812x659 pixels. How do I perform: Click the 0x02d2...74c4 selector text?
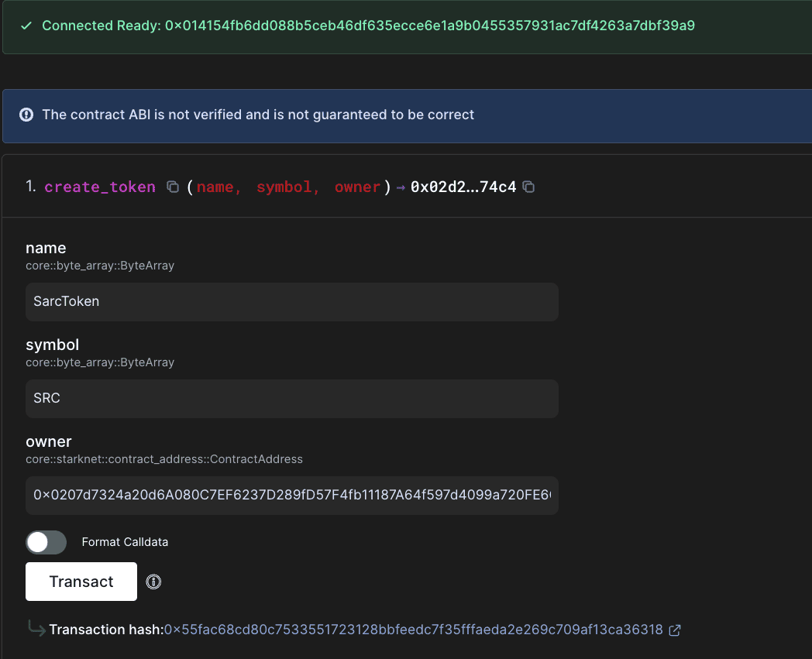[463, 187]
